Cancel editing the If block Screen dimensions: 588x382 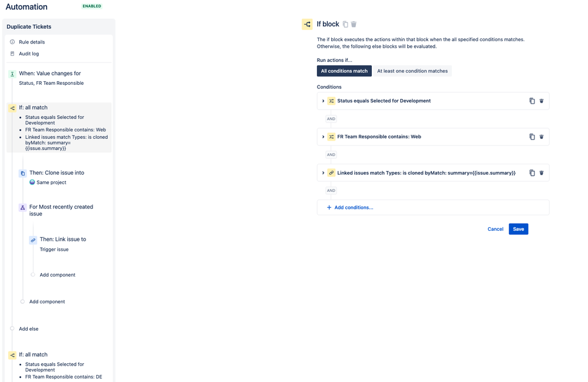[495, 229]
